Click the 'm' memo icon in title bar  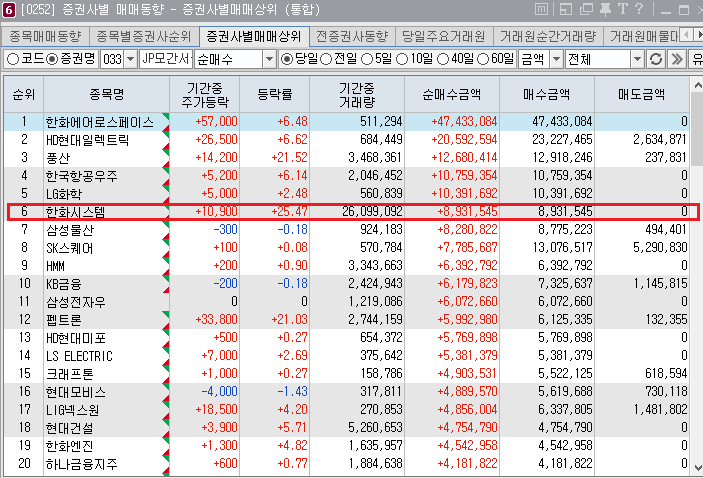pyautogui.click(x=542, y=9)
